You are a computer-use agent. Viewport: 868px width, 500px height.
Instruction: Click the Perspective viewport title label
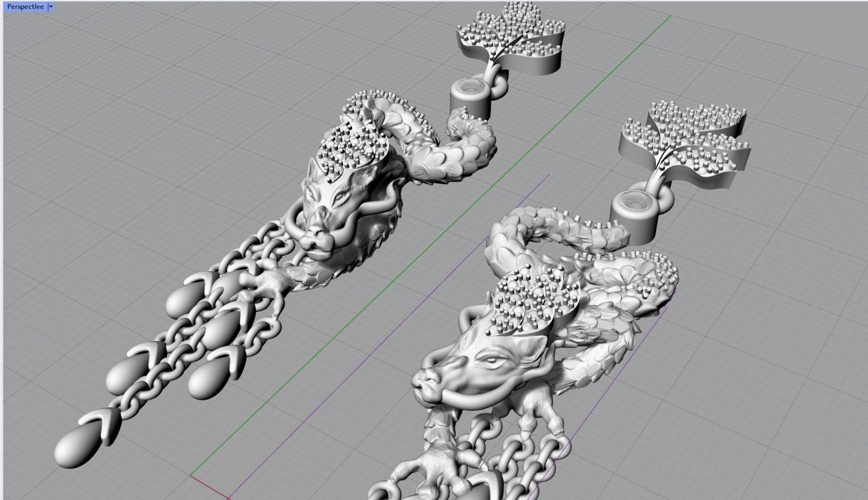pos(25,7)
